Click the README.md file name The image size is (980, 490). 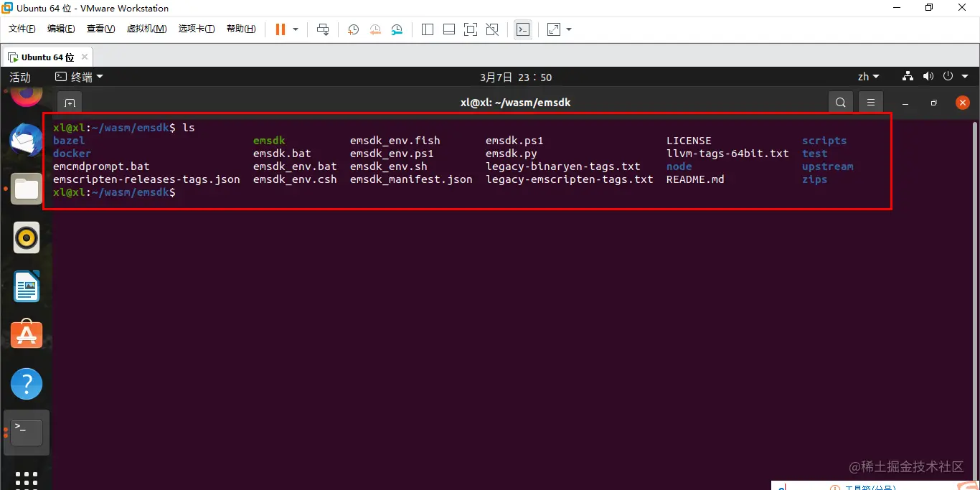pos(695,179)
